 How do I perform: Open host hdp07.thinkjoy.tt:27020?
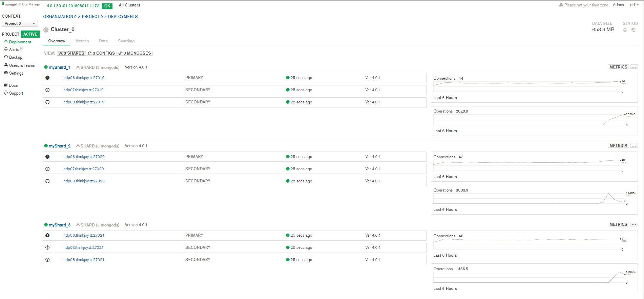tap(83, 169)
